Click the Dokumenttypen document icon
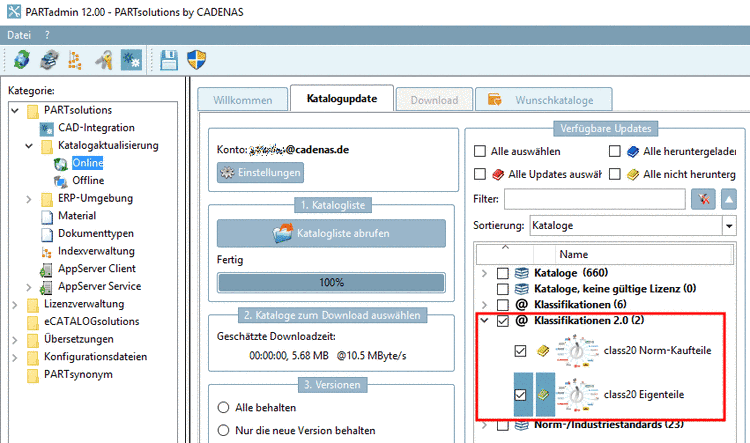This screenshot has width=750, height=443. (x=47, y=234)
